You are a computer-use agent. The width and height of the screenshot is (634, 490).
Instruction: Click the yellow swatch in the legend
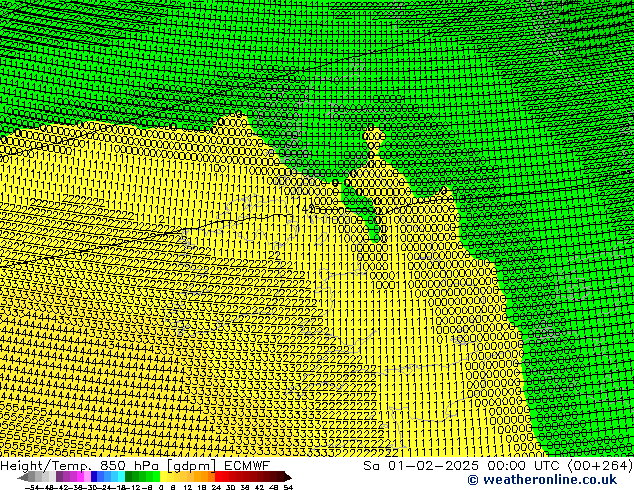163,476
